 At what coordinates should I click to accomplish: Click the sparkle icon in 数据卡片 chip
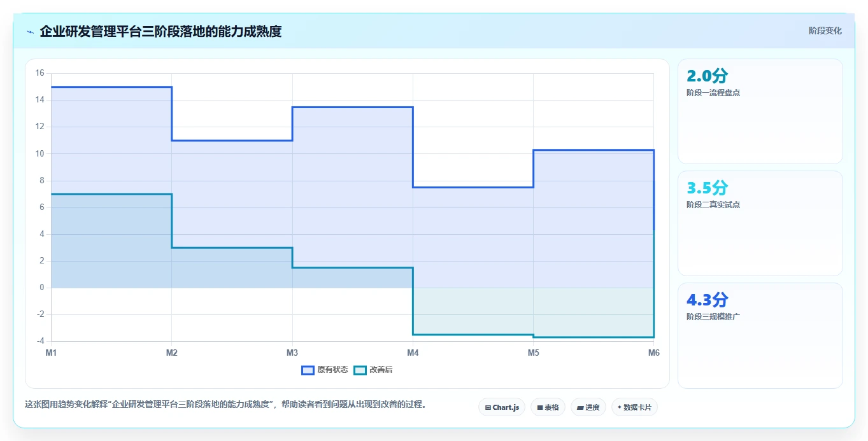click(x=620, y=407)
